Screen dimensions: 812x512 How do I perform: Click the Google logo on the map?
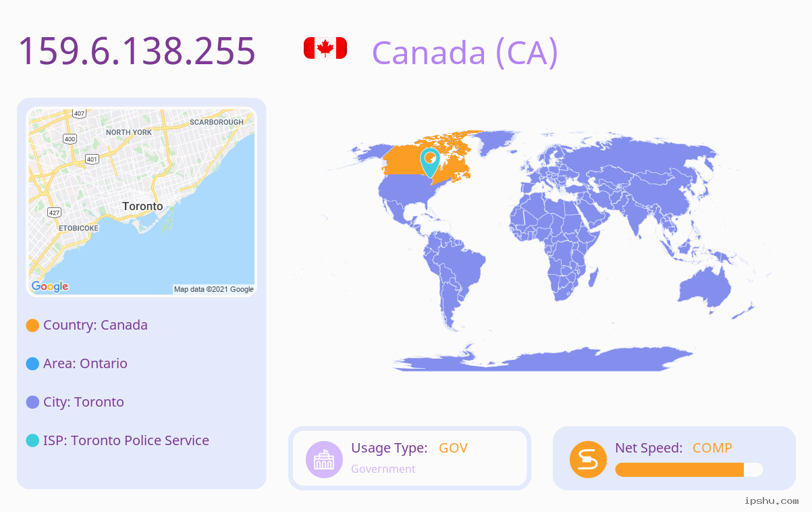click(50, 286)
